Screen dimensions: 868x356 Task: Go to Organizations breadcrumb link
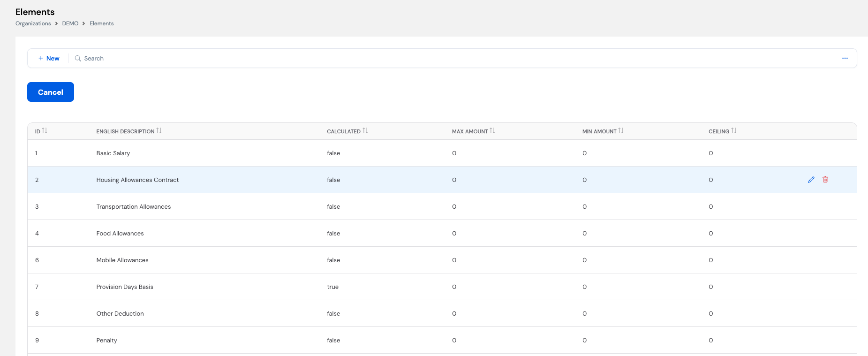(33, 23)
